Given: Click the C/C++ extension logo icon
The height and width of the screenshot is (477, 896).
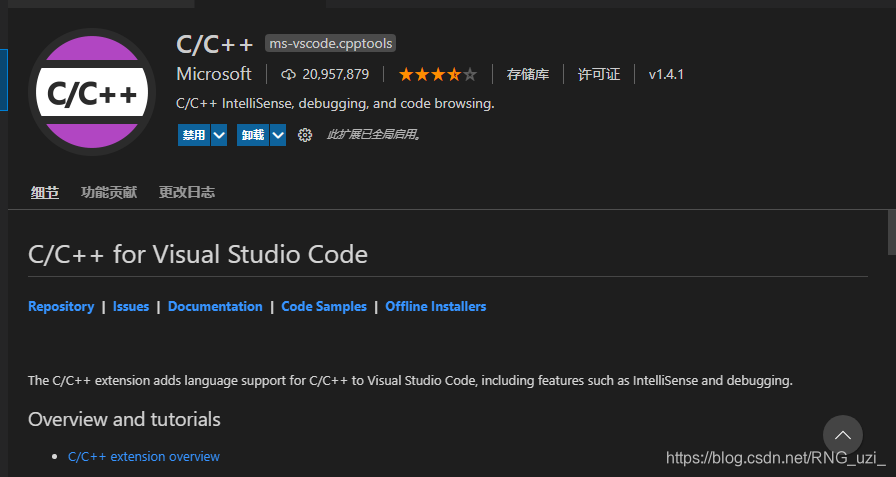Looking at the screenshot, I should pyautogui.click(x=91, y=92).
